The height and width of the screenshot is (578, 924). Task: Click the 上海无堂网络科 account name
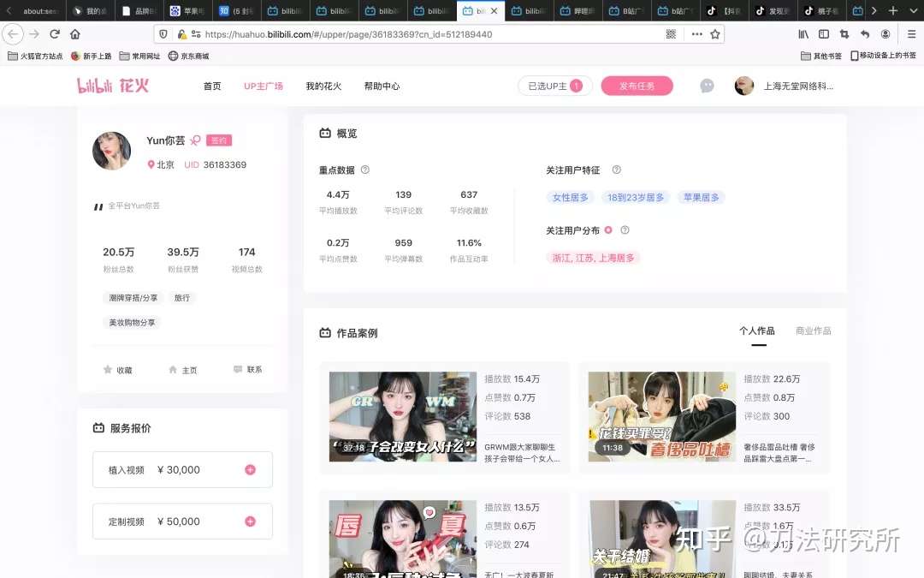coord(798,86)
